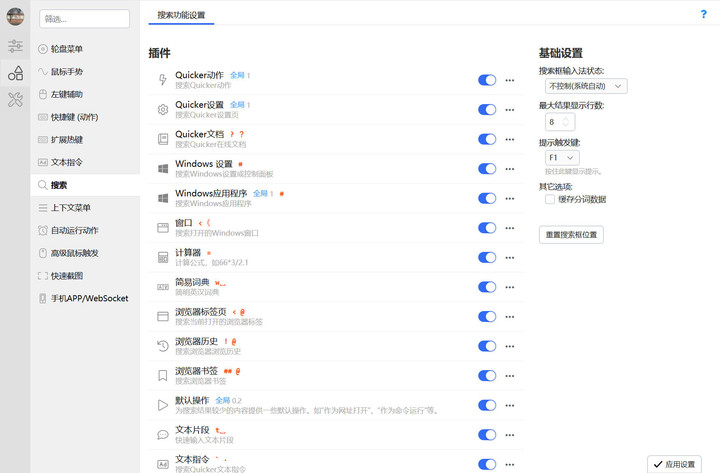
Task: Open 上下文菜单 in the sidebar
Action: pos(85,208)
